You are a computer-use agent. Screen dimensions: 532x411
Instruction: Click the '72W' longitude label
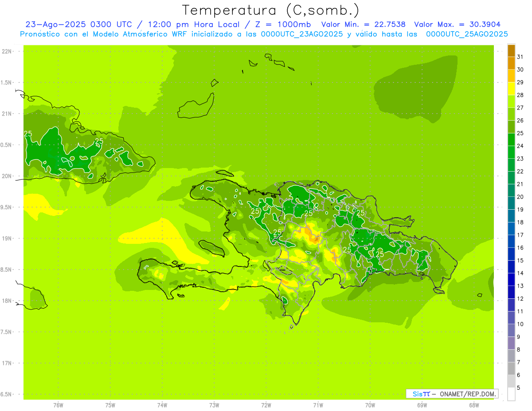pyautogui.click(x=266, y=405)
